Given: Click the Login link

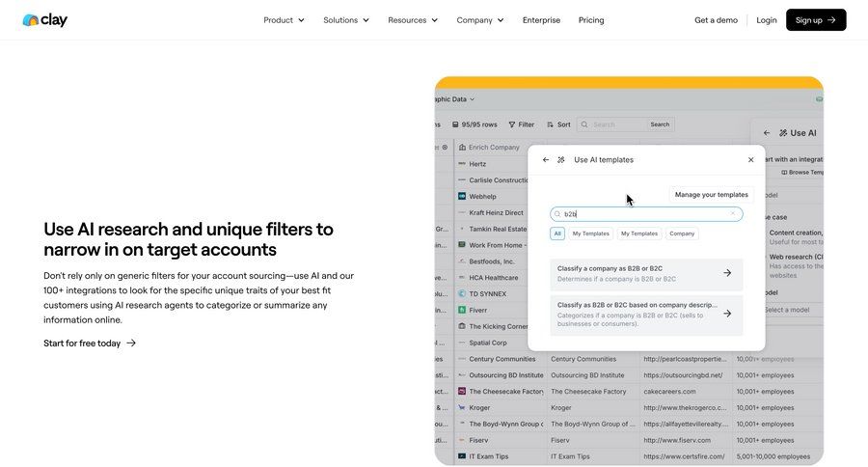Looking at the screenshot, I should 766,20.
